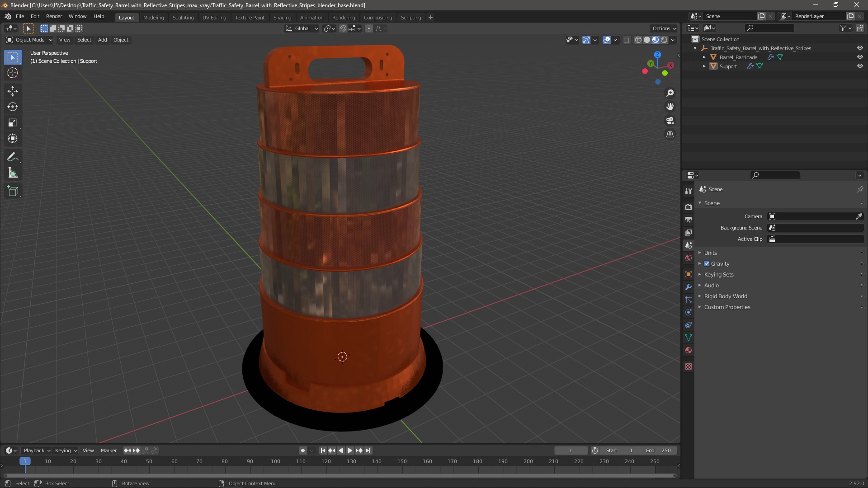Image resolution: width=868 pixels, height=488 pixels.
Task: Toggle X-ray display
Action: tap(627, 40)
